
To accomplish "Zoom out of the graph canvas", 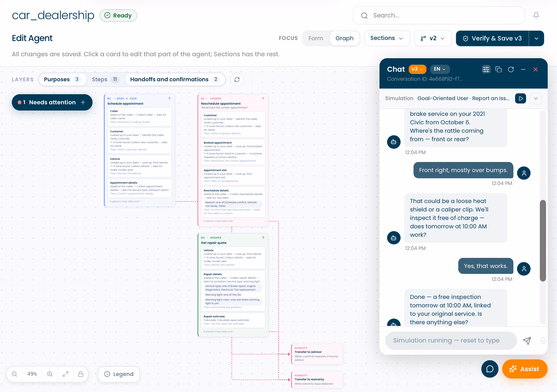I will (x=15, y=374).
